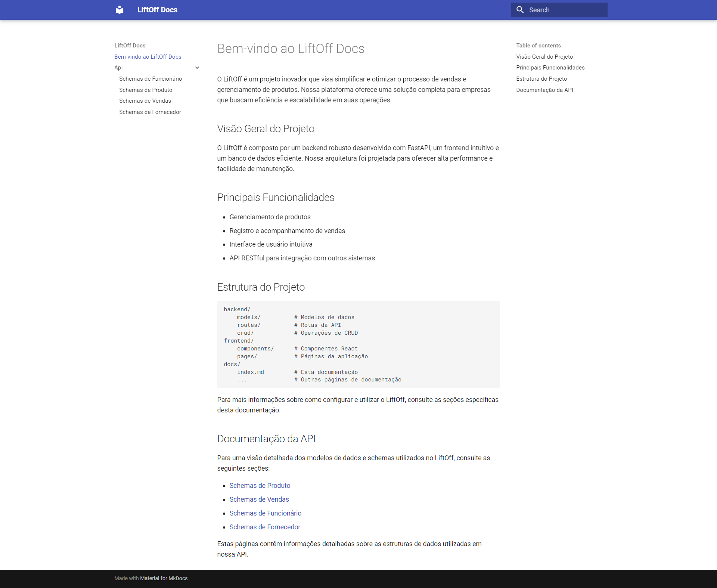Click the LiftOff Docs header title

pyautogui.click(x=157, y=10)
